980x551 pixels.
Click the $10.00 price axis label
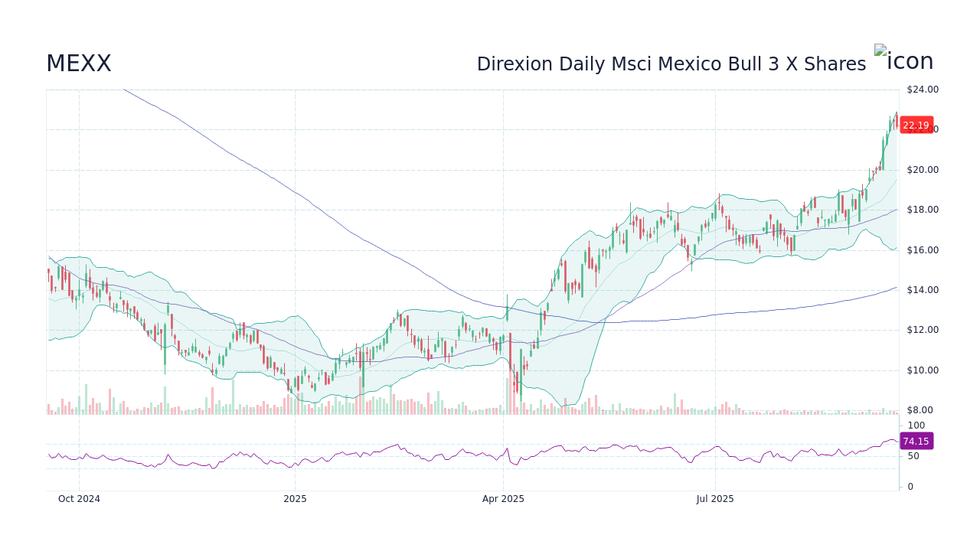point(923,370)
